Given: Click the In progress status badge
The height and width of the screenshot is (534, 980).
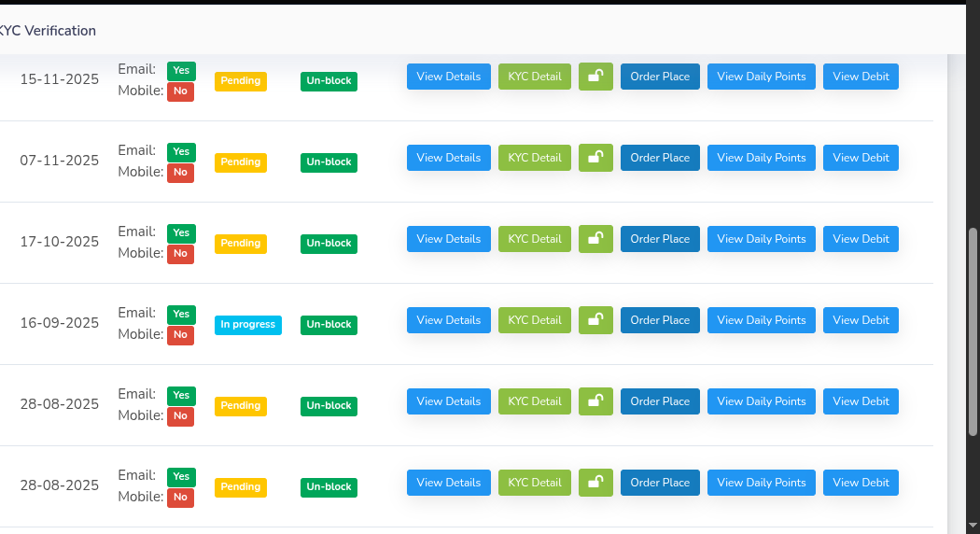Looking at the screenshot, I should 248,325.
